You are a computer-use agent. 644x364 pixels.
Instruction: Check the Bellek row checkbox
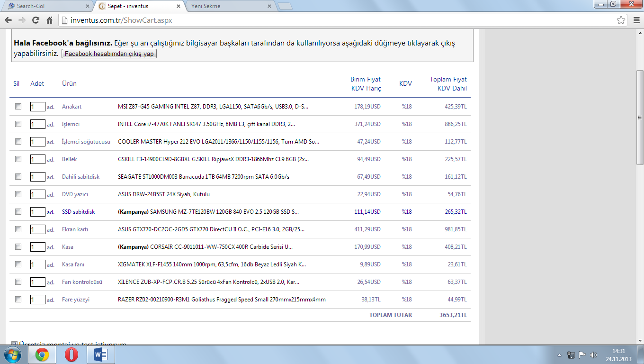(18, 159)
